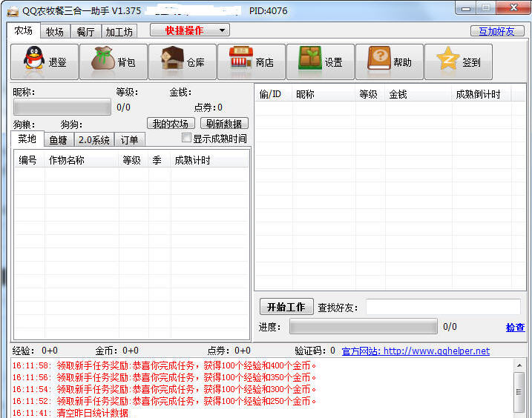Open the 设置 settings icon
Image resolution: width=532 pixels, height=418 pixels.
coord(321,62)
